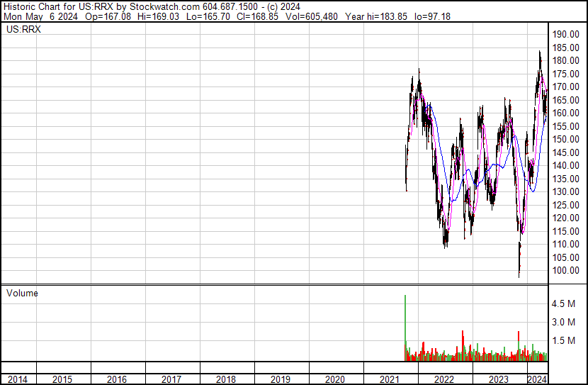
Task: Click the tallest green volume bar
Action: [405, 326]
